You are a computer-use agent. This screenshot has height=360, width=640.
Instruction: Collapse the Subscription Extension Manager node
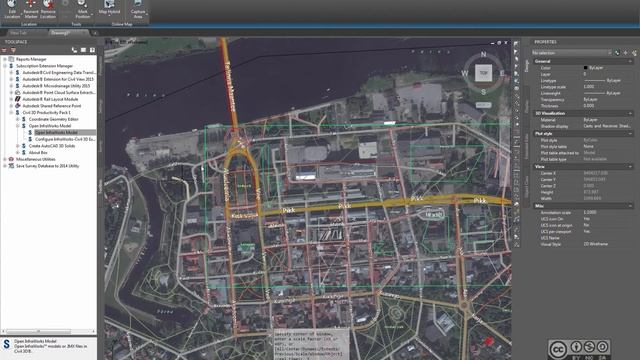pos(5,66)
